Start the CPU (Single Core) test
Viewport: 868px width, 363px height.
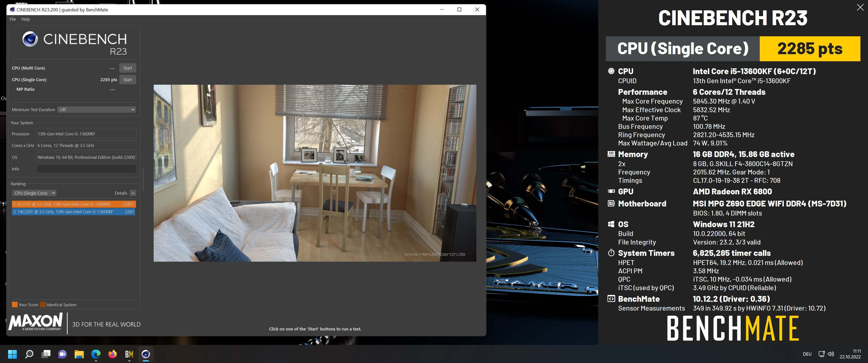(x=128, y=80)
